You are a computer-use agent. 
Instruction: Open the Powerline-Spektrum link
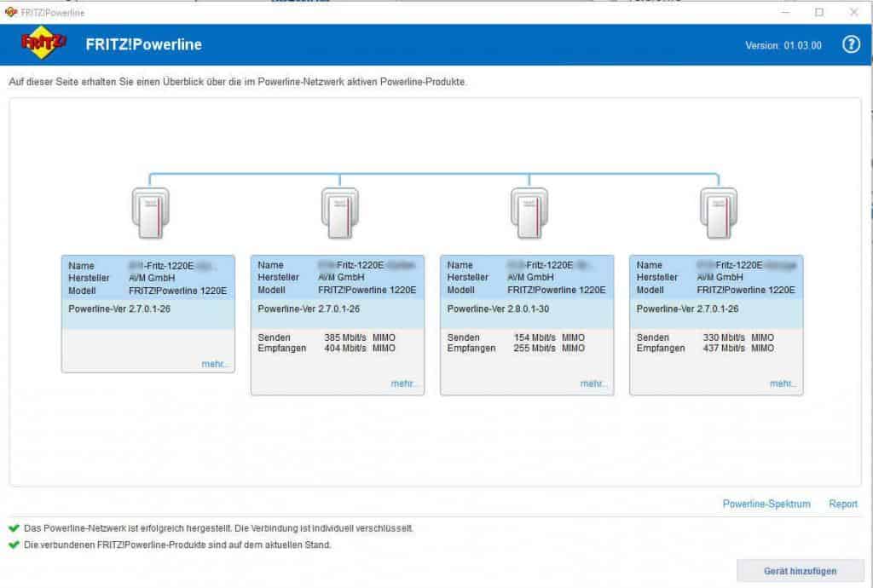tap(766, 504)
